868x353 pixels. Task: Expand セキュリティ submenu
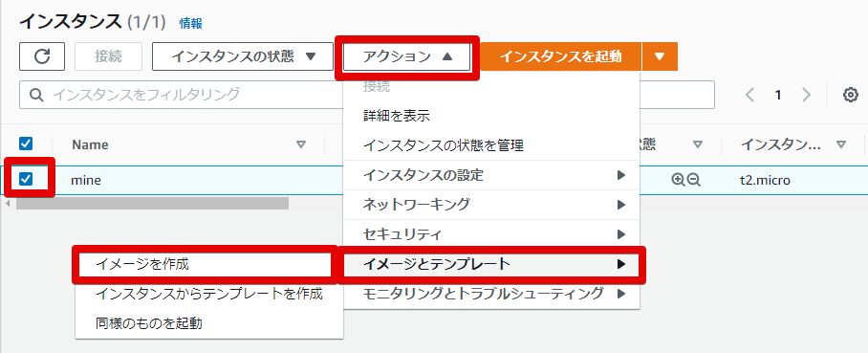(491, 233)
